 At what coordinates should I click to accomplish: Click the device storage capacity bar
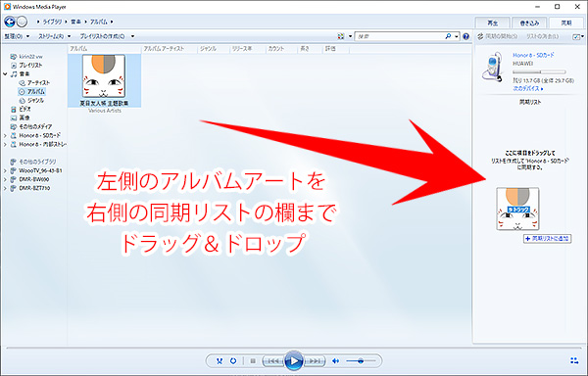click(539, 71)
